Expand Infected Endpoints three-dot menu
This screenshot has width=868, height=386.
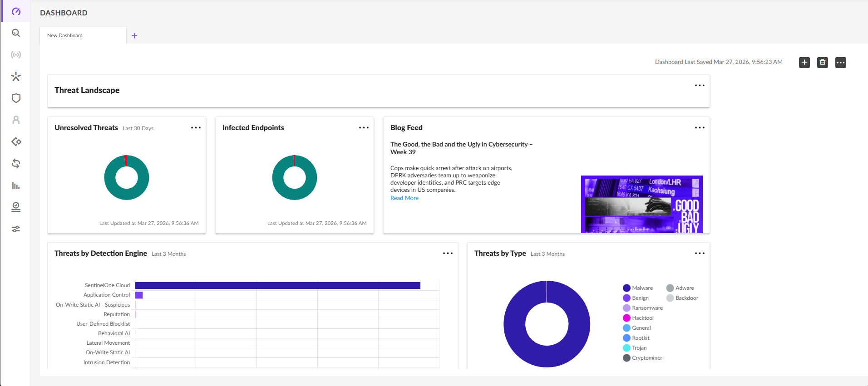click(364, 128)
